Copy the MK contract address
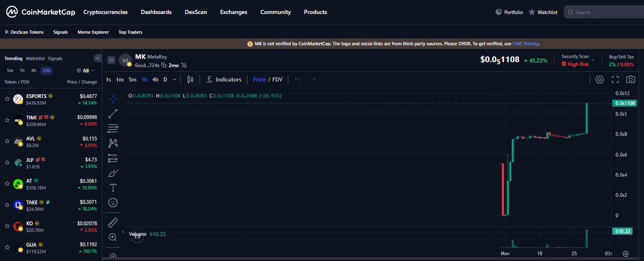The height and width of the screenshot is (261, 644). (164, 65)
